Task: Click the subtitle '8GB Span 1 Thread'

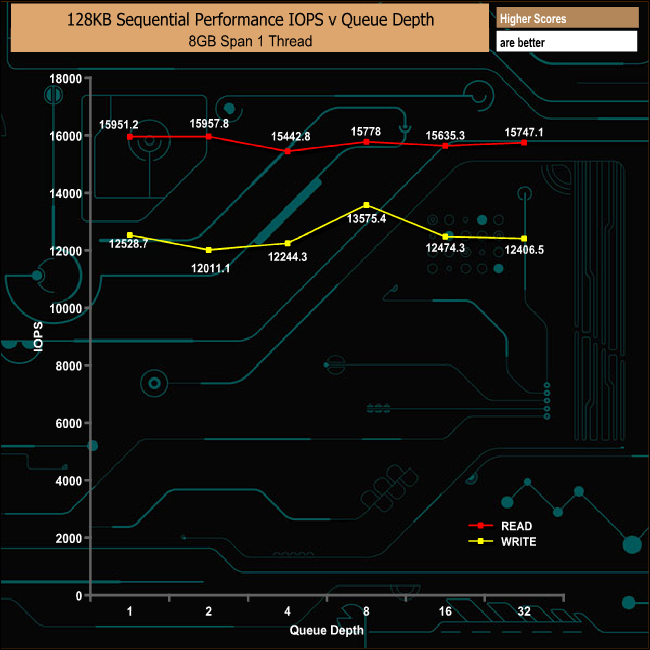Action: coord(250,41)
